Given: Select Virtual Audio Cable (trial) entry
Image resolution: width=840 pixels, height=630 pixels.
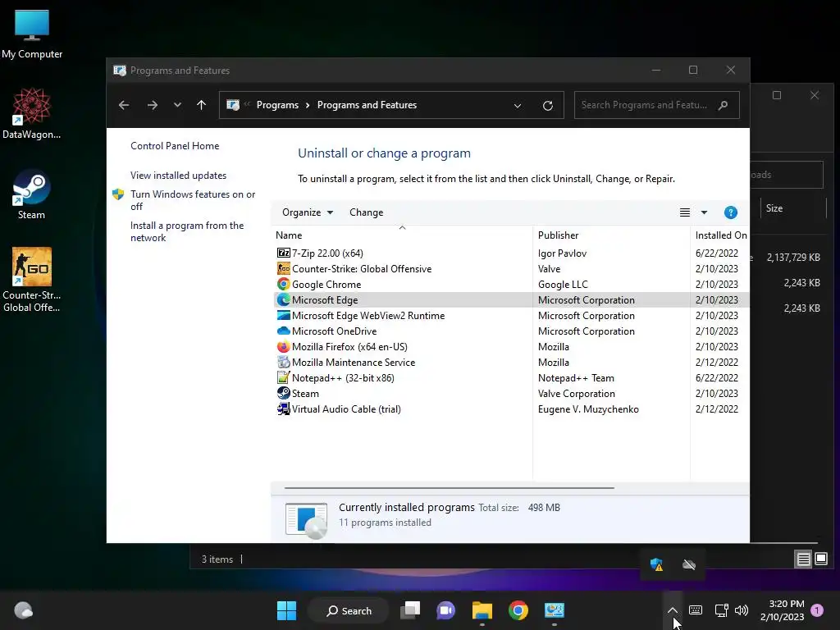Looking at the screenshot, I should click(512, 409).
